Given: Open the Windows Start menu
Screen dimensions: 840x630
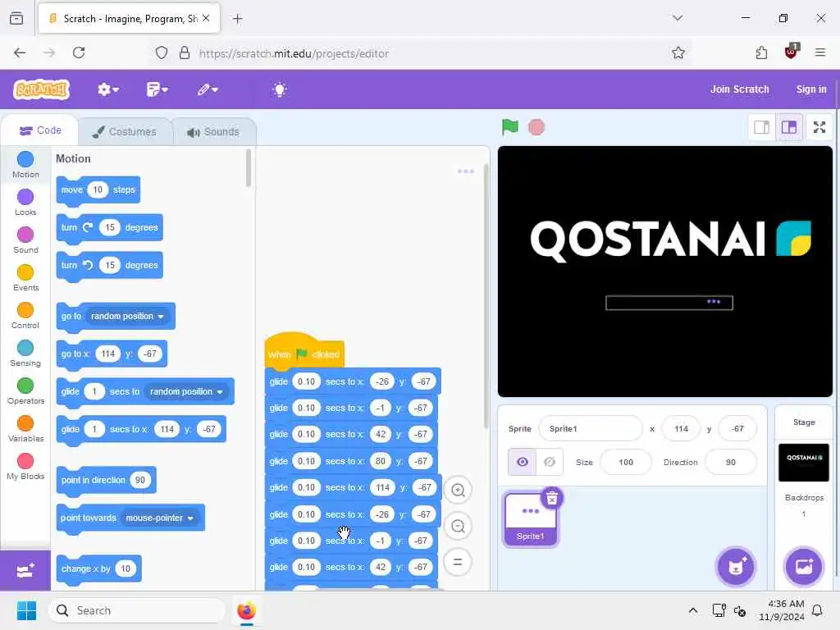Looking at the screenshot, I should pyautogui.click(x=26, y=610).
